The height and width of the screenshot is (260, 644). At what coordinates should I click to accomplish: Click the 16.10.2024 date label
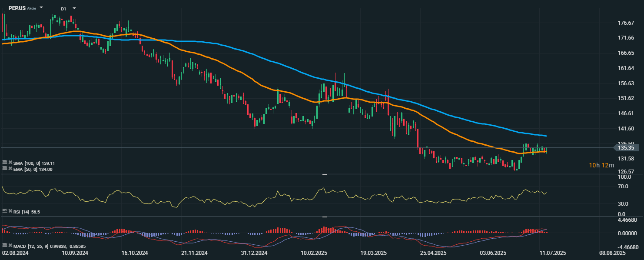(134, 253)
